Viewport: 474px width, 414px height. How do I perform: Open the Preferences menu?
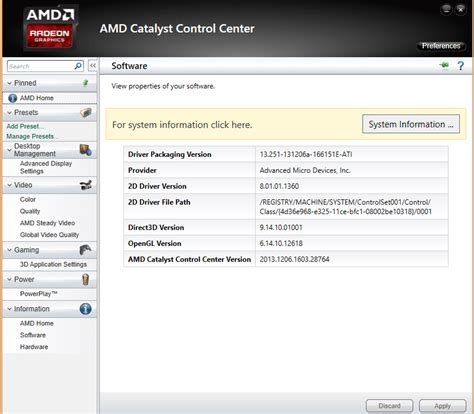point(441,46)
